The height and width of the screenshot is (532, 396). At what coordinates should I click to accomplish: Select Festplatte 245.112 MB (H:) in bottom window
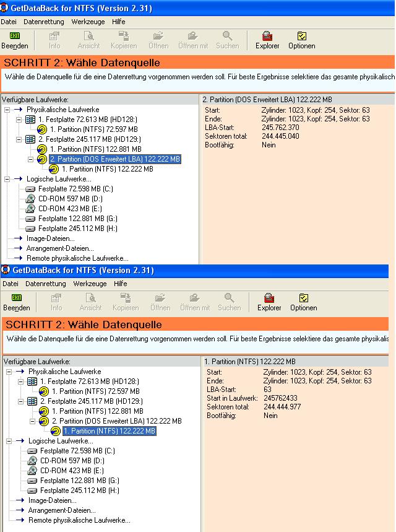point(79,491)
